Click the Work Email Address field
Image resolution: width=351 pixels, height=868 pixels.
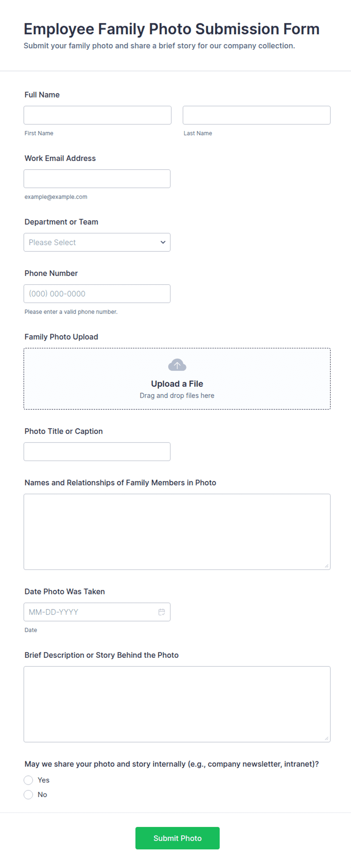[x=97, y=179]
